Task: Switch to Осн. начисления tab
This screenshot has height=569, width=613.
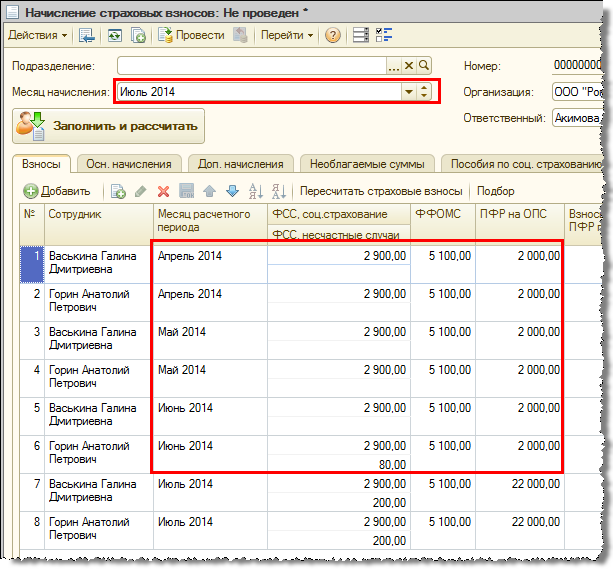Action: pyautogui.click(x=128, y=164)
